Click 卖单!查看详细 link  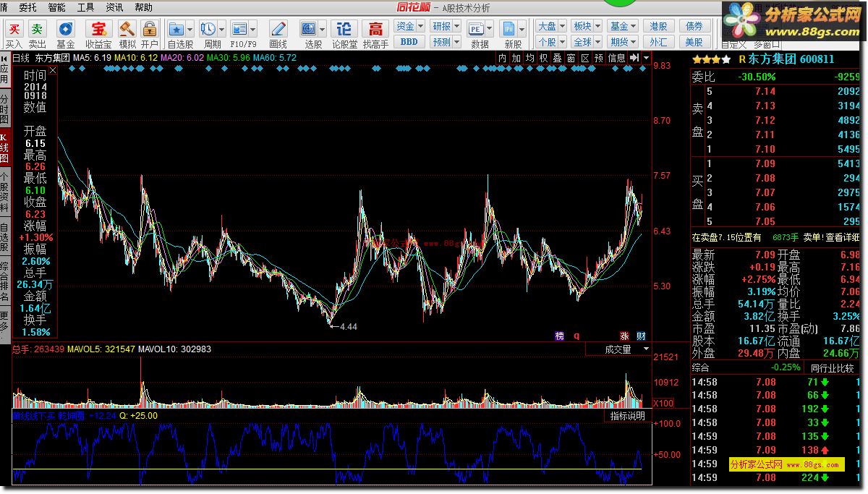click(x=832, y=237)
